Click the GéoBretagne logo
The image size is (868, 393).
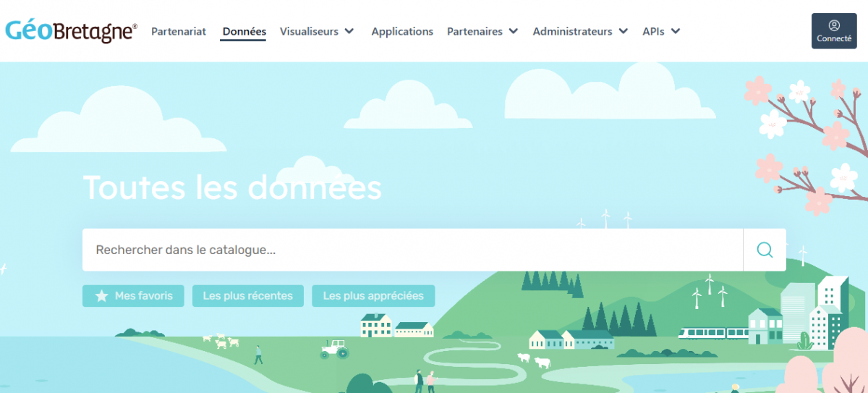pos(71,31)
